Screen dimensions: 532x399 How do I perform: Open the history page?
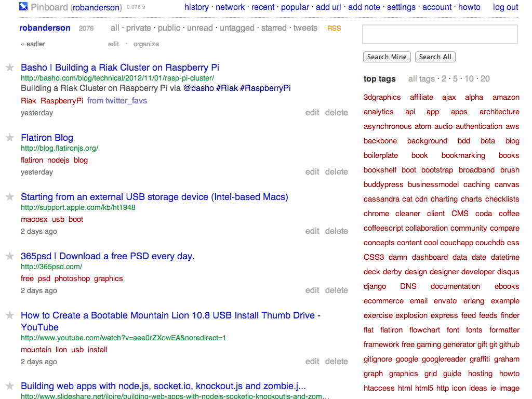(196, 7)
